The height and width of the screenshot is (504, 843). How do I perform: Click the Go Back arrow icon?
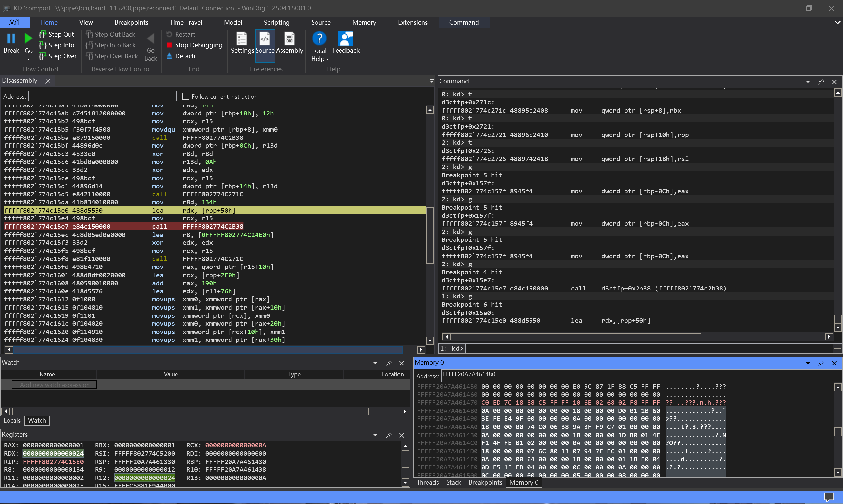click(x=150, y=38)
